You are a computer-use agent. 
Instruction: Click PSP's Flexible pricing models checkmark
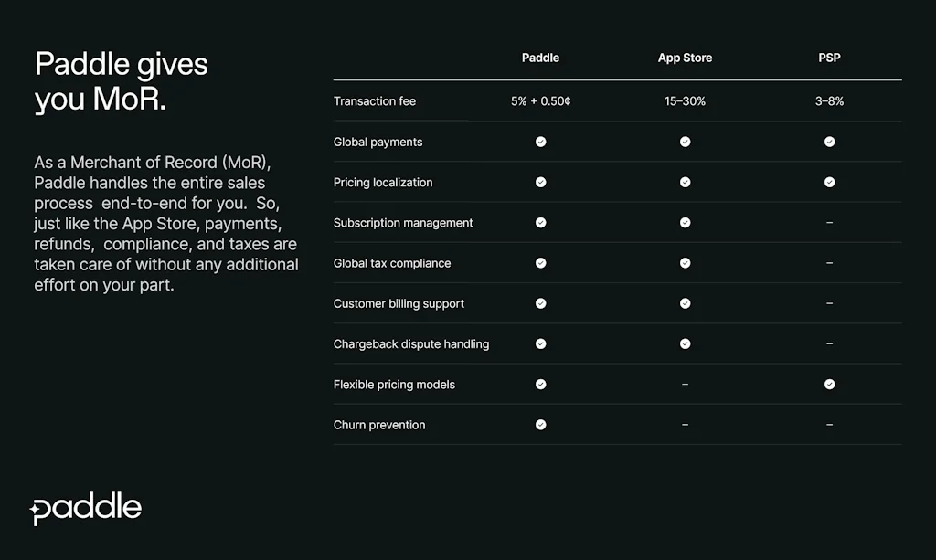[x=829, y=385]
